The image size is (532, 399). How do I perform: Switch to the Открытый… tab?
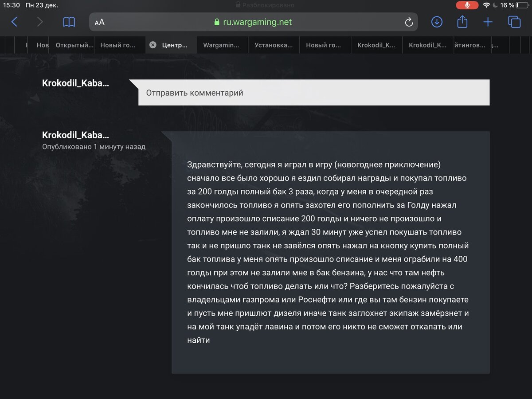tap(74, 45)
